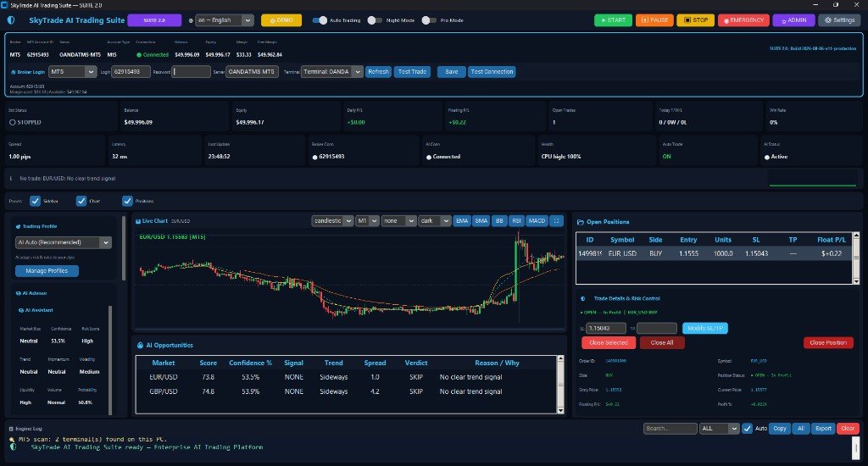The height and width of the screenshot is (466, 868).
Task: Click the SL value field 1.15043
Action: [606, 328]
